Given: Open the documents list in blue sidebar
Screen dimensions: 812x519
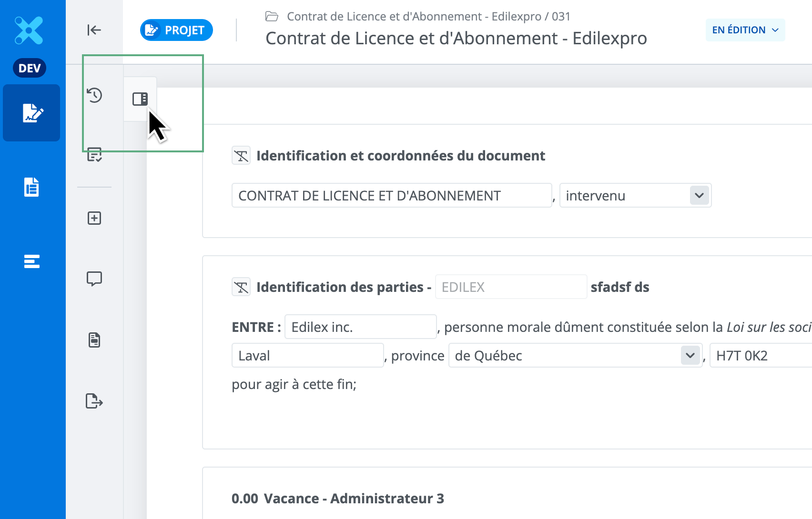Looking at the screenshot, I should [x=31, y=187].
